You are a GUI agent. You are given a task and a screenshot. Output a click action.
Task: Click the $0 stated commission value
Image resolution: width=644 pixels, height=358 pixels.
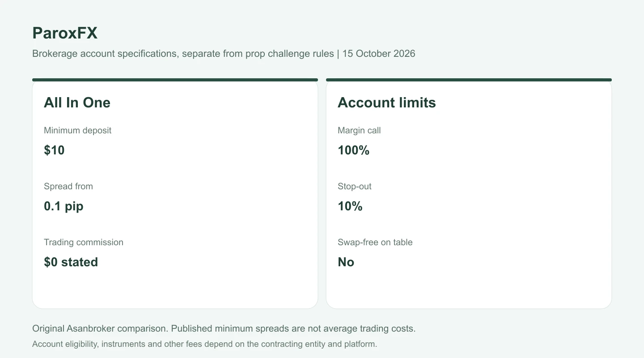[x=71, y=262]
